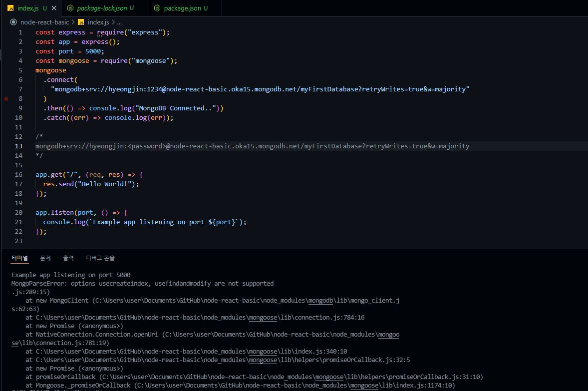Click the JS file icon on index.js tab
This screenshot has width=588, height=391.
(10, 8)
